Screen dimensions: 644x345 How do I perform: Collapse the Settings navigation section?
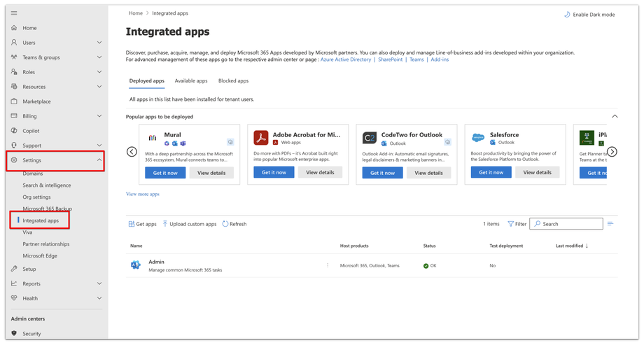coord(99,160)
